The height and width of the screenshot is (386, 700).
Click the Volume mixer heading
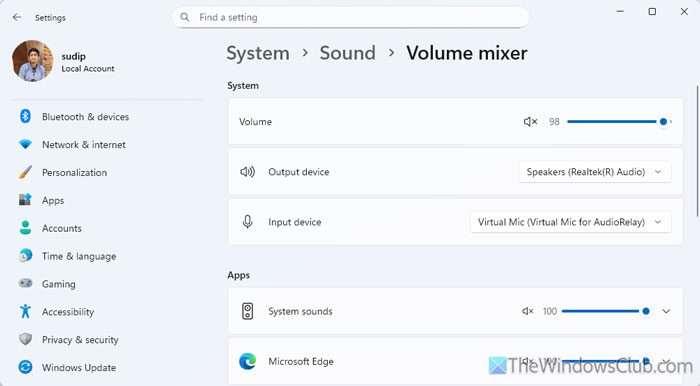point(467,53)
